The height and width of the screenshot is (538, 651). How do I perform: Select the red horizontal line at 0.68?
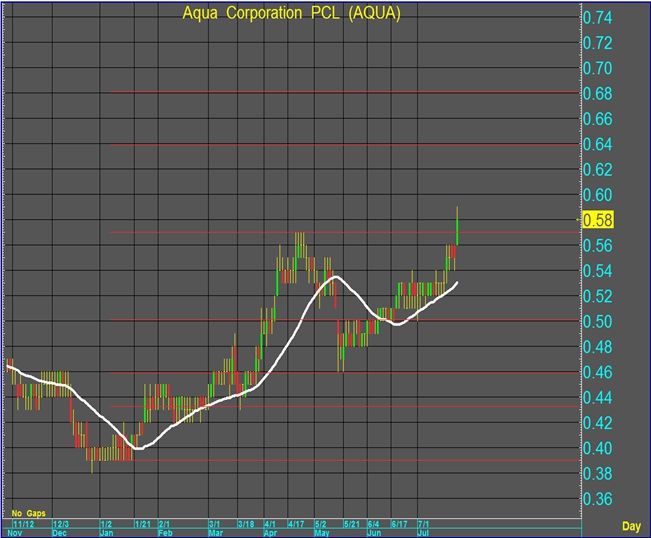click(x=344, y=92)
